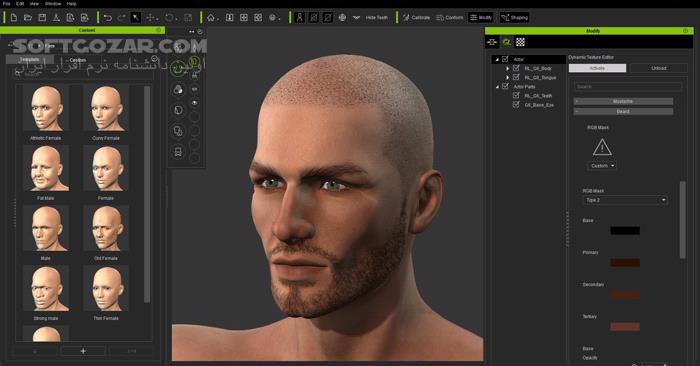Click the black Base color swatch

point(625,230)
